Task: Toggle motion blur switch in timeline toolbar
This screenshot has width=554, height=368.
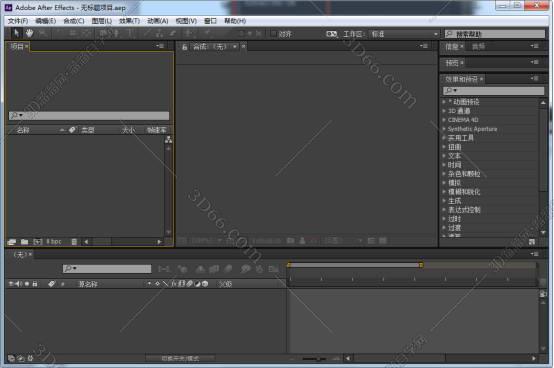Action: click(x=228, y=269)
